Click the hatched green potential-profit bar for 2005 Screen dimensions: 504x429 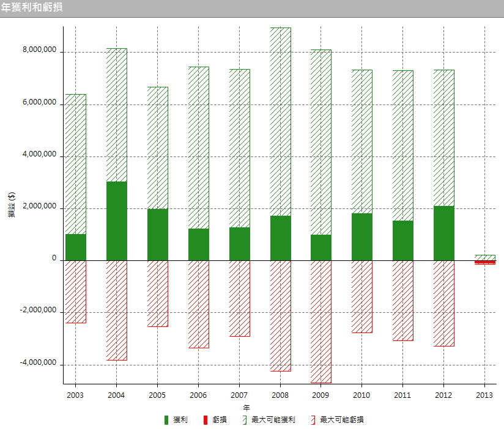158,148
